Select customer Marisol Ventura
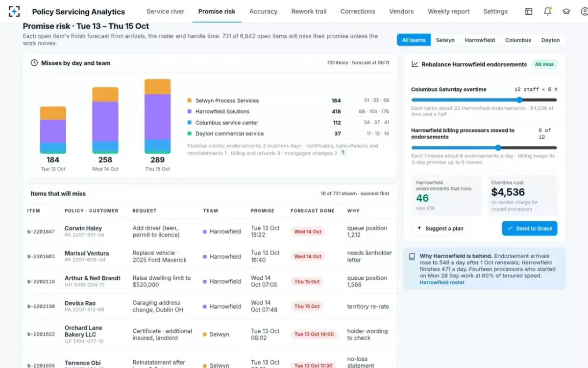This screenshot has width=588, height=368. point(87,253)
